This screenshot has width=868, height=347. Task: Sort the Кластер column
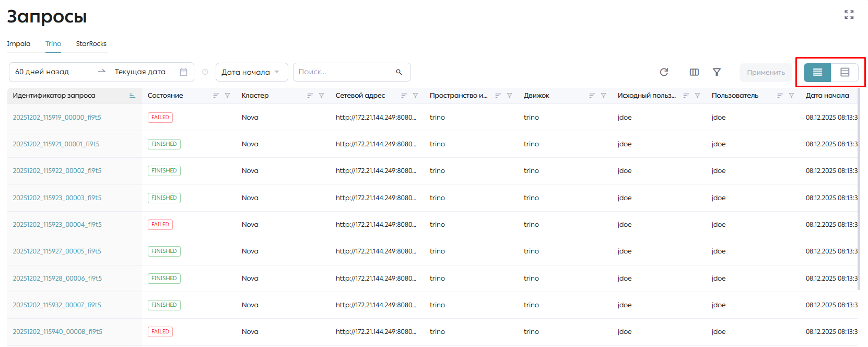pos(310,96)
